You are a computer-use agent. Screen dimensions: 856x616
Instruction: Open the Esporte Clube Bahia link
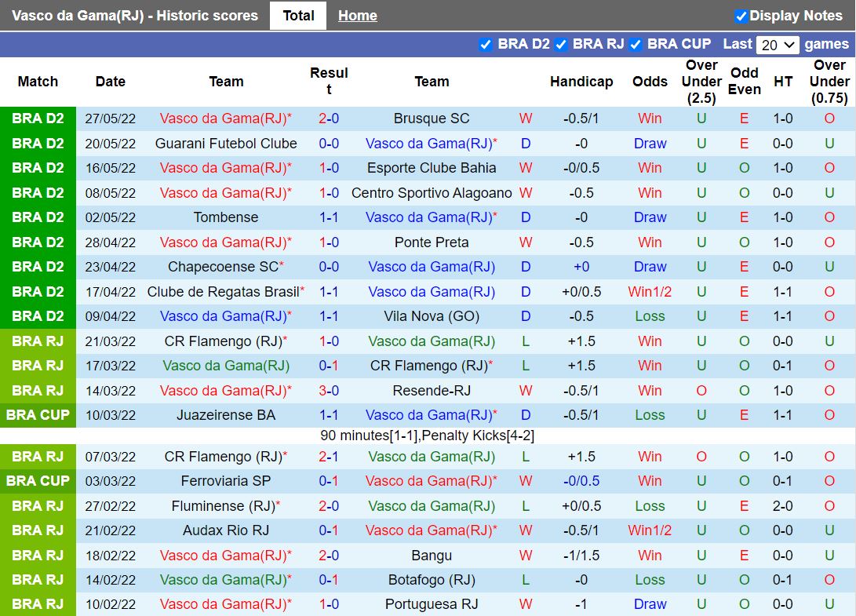click(x=432, y=167)
